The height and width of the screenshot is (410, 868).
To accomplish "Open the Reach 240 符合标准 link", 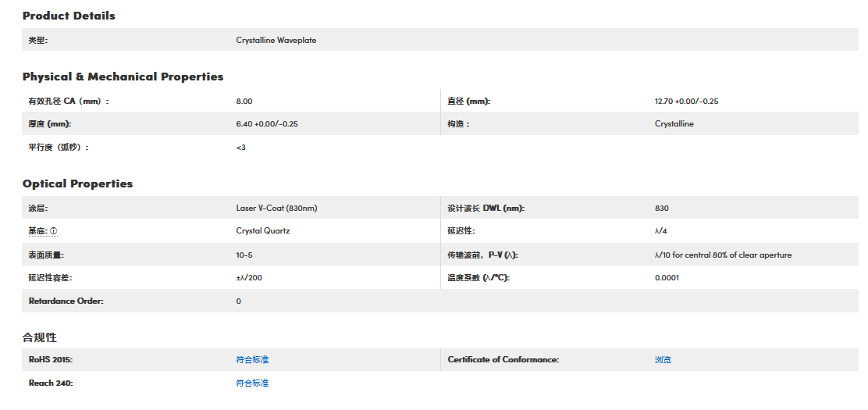I will pos(252,383).
